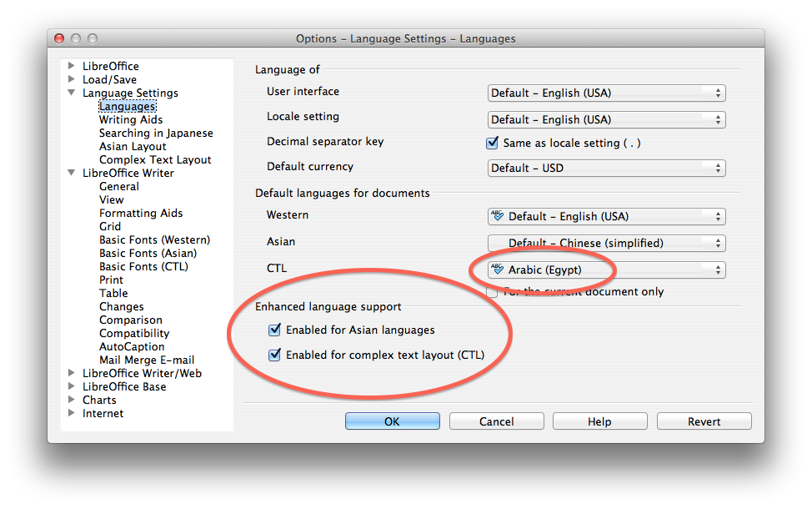Screen dimensions: 812x509
Task: Open Basic Fonts (Asian) options
Action: (148, 254)
